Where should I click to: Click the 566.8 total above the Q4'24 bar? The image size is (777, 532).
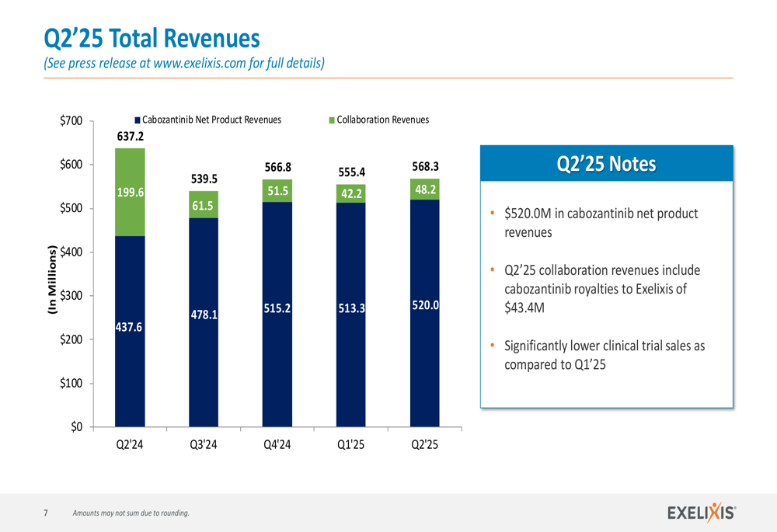click(x=278, y=168)
